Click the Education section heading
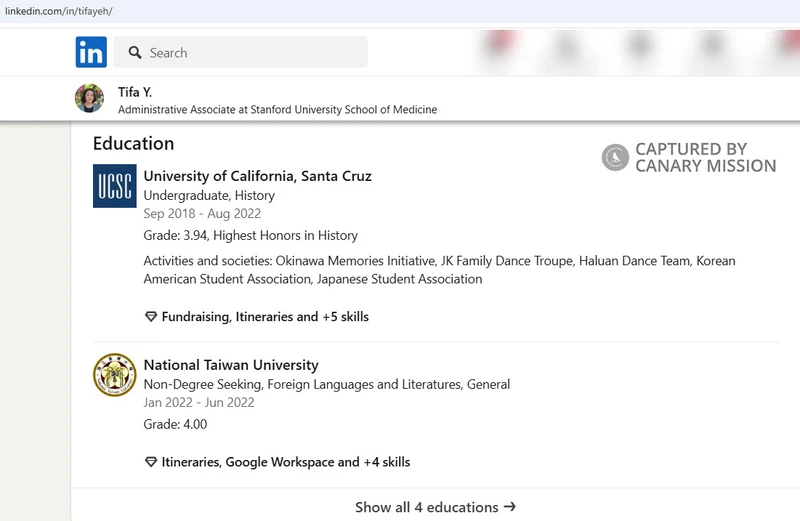 (x=133, y=143)
